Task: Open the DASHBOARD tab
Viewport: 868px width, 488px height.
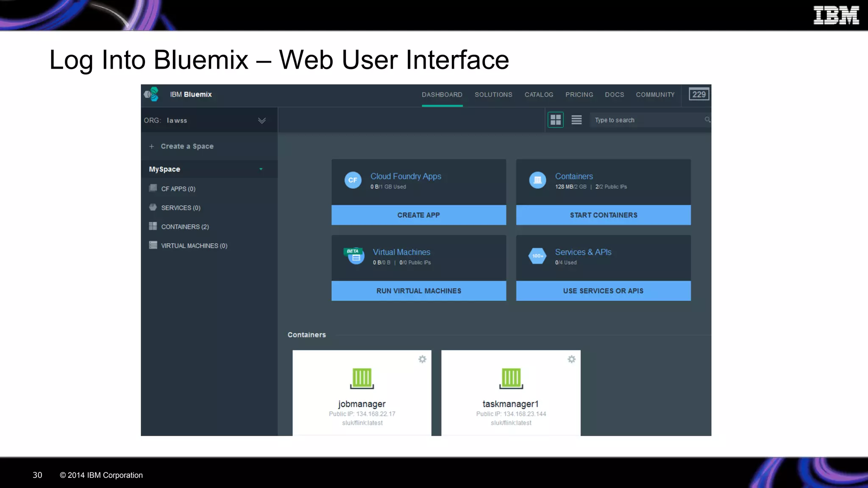Action: click(442, 94)
